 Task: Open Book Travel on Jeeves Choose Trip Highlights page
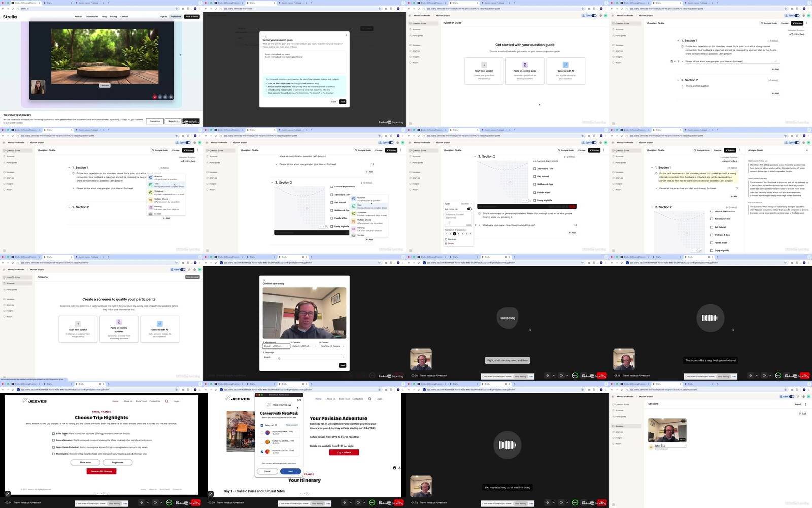141,401
